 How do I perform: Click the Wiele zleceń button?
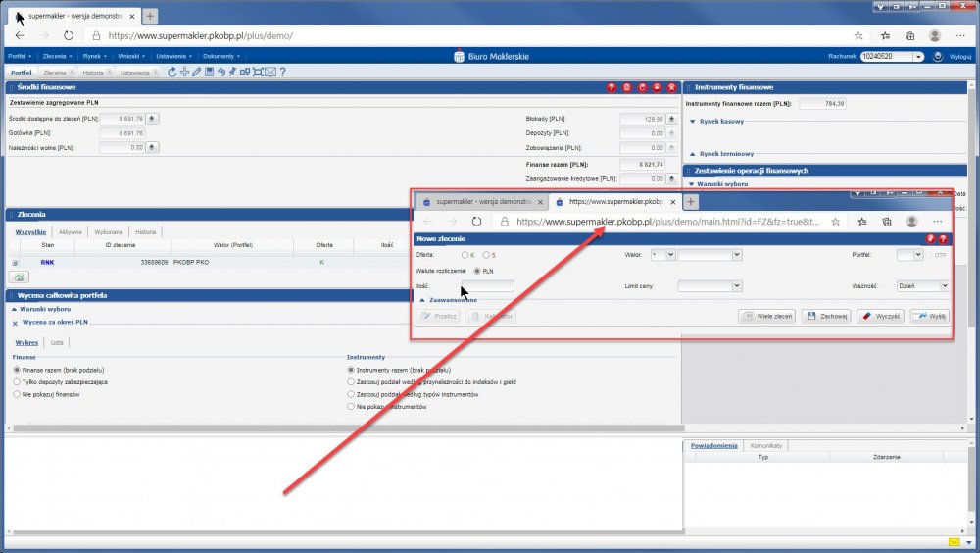pos(767,316)
